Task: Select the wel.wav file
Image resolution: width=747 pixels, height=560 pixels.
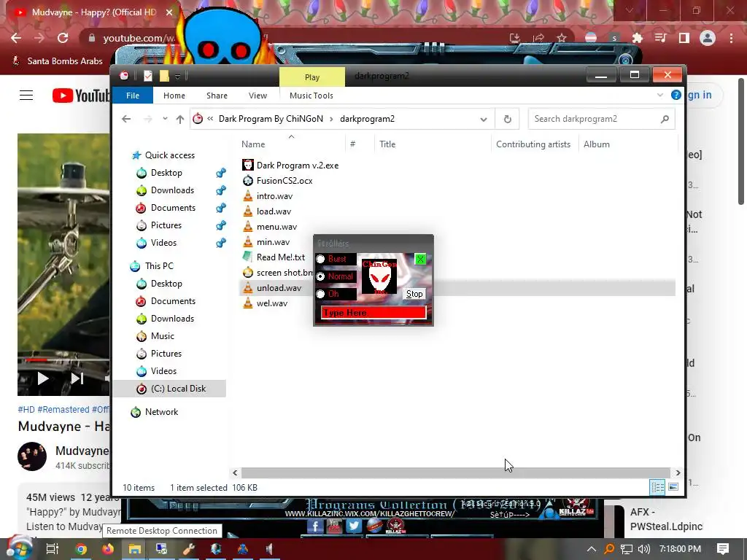Action: coord(271,303)
